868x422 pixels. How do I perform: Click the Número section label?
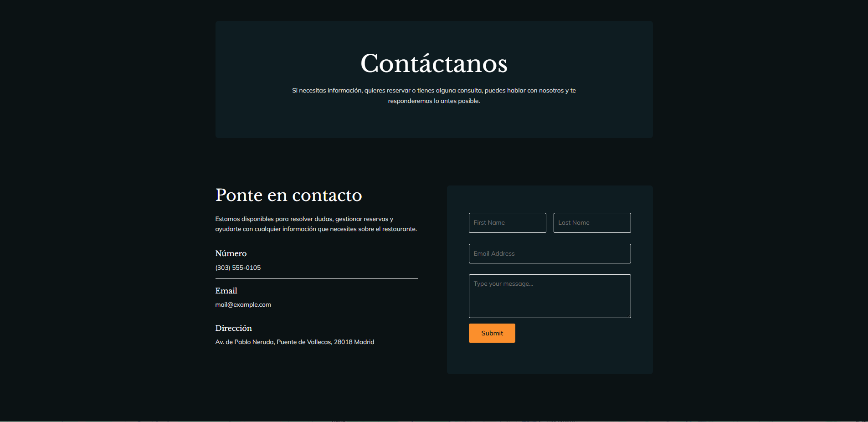pyautogui.click(x=231, y=253)
